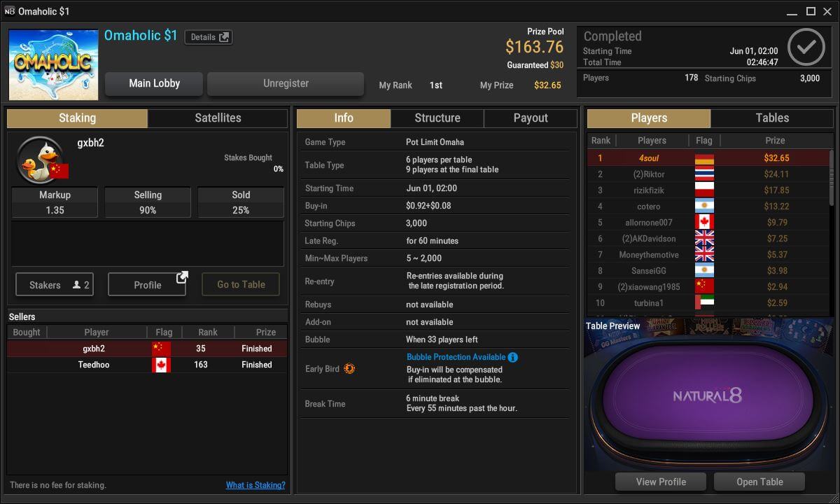The image size is (840, 504).
Task: Click the View Profile button
Action: pos(661,482)
